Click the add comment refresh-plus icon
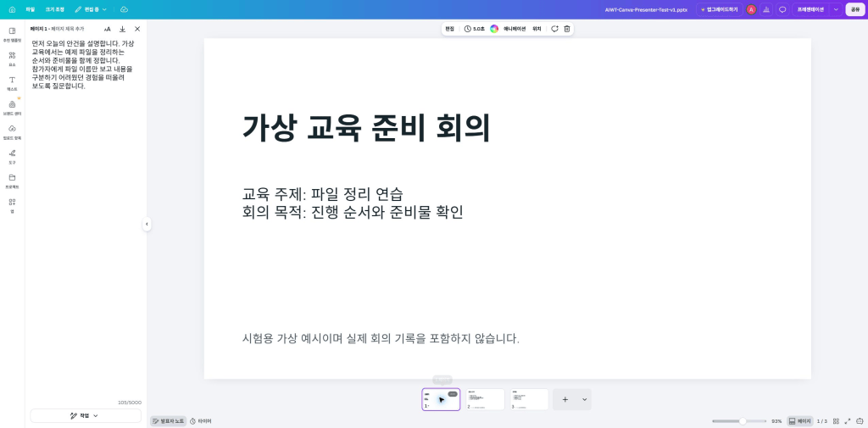This screenshot has width=868, height=428. [x=554, y=29]
